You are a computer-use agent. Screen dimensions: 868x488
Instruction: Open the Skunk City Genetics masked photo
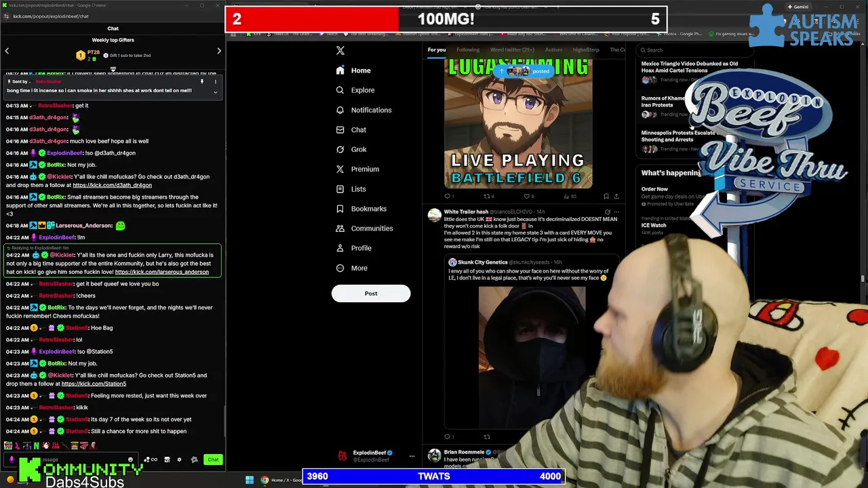[x=532, y=357]
